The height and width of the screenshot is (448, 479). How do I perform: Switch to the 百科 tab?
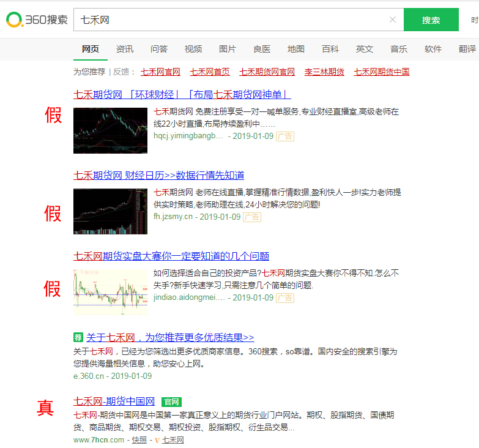tap(330, 49)
